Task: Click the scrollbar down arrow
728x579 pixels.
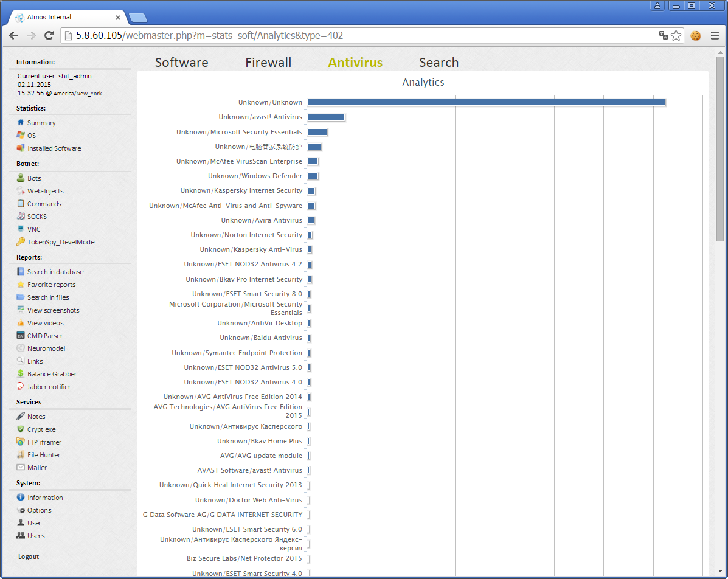Action: 720,571
